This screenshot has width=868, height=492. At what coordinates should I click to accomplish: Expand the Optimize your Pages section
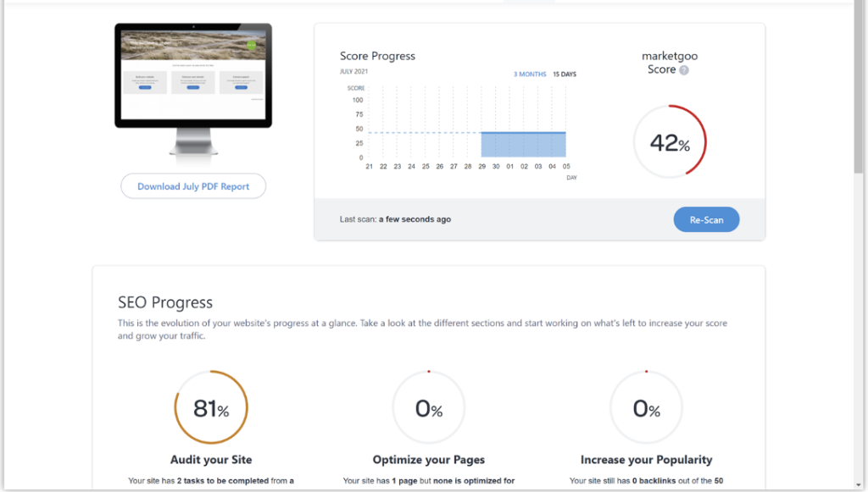pos(428,459)
